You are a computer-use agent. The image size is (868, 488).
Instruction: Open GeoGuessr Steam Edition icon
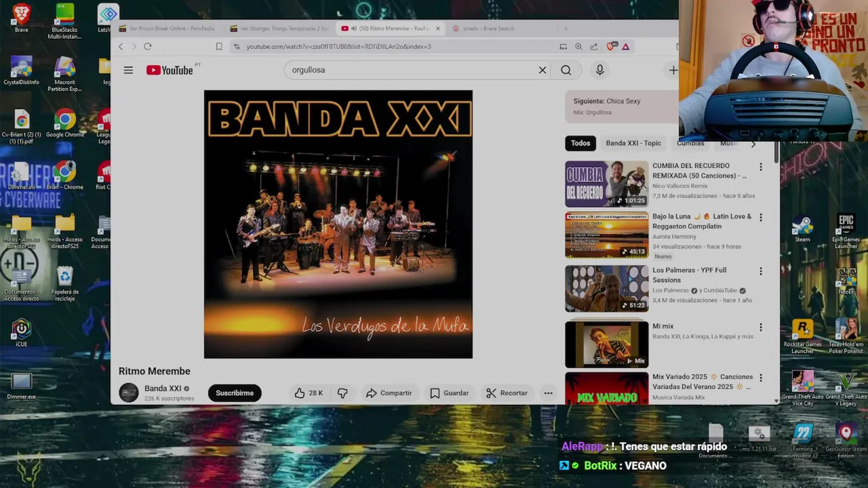click(846, 441)
